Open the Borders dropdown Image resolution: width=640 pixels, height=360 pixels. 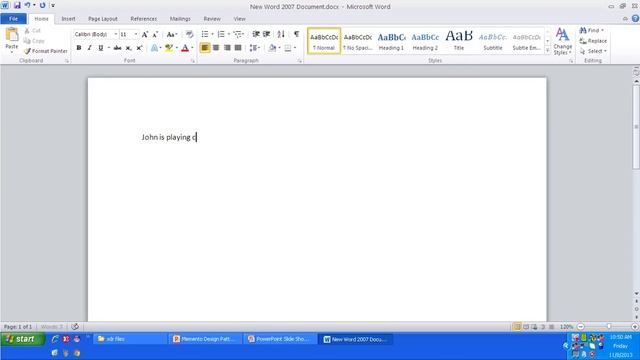295,48
